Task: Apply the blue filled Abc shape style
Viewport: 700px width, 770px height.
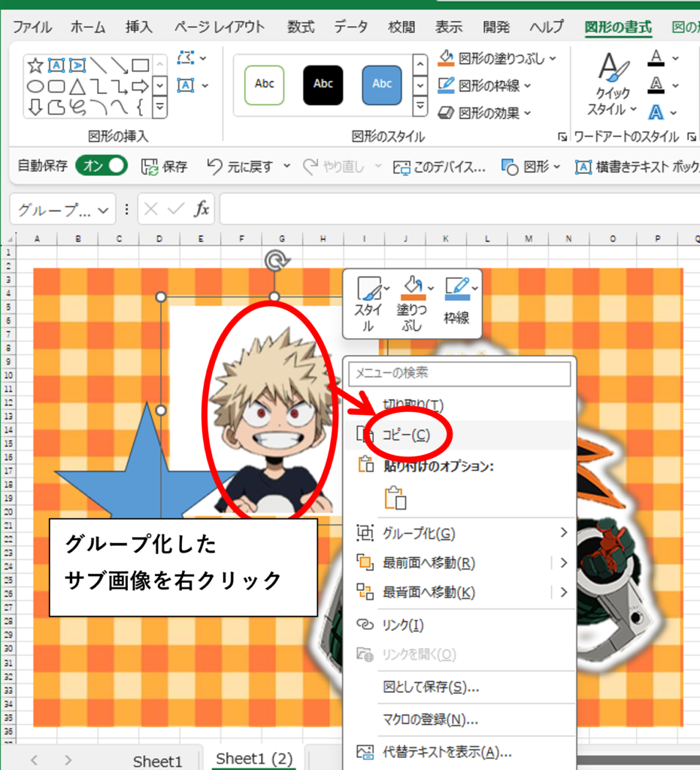Action: (x=382, y=85)
